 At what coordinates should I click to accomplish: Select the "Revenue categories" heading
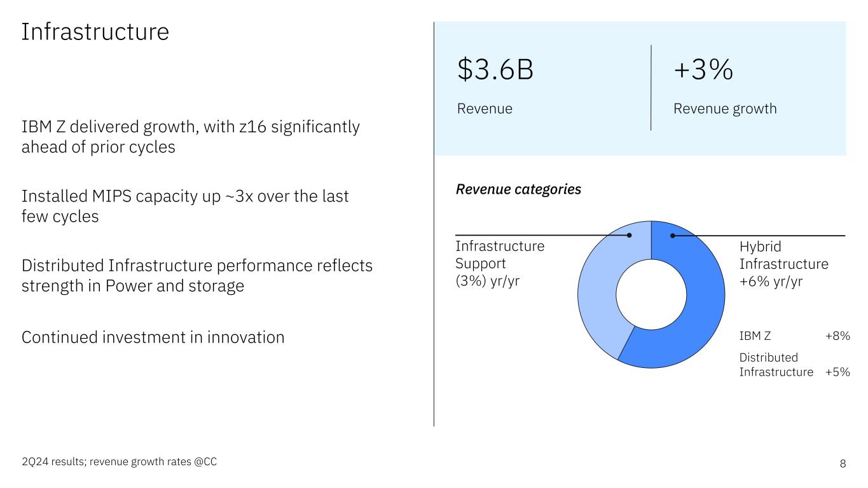point(519,189)
